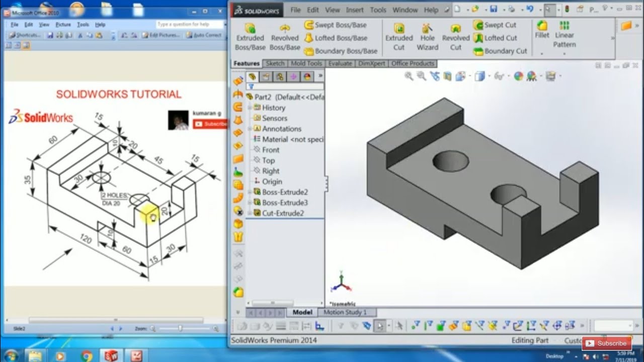Select the Boundary Cut tool
The width and height of the screenshot is (644, 362).
click(x=500, y=51)
